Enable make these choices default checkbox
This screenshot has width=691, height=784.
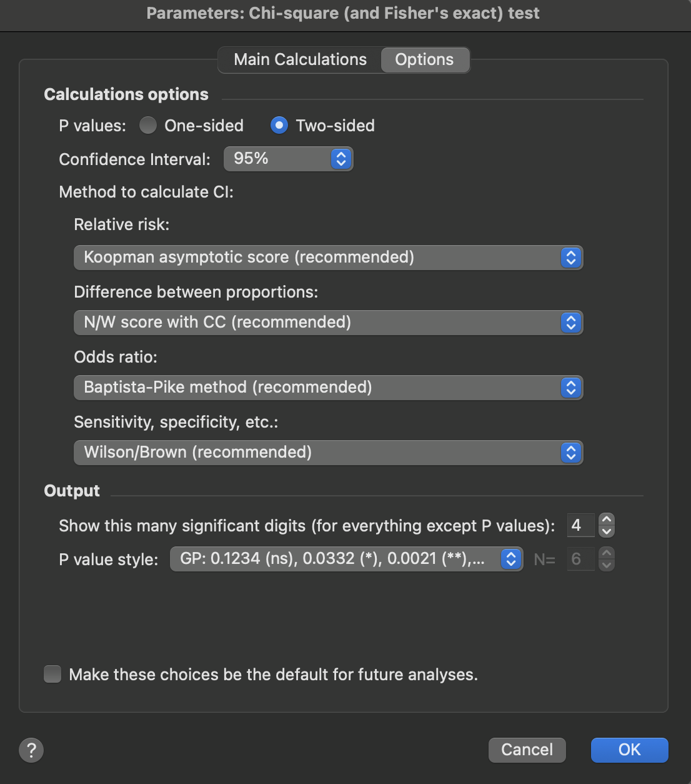point(53,674)
